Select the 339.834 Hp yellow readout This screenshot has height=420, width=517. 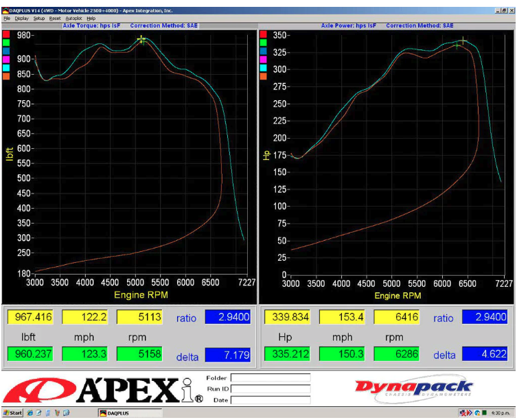(x=287, y=317)
